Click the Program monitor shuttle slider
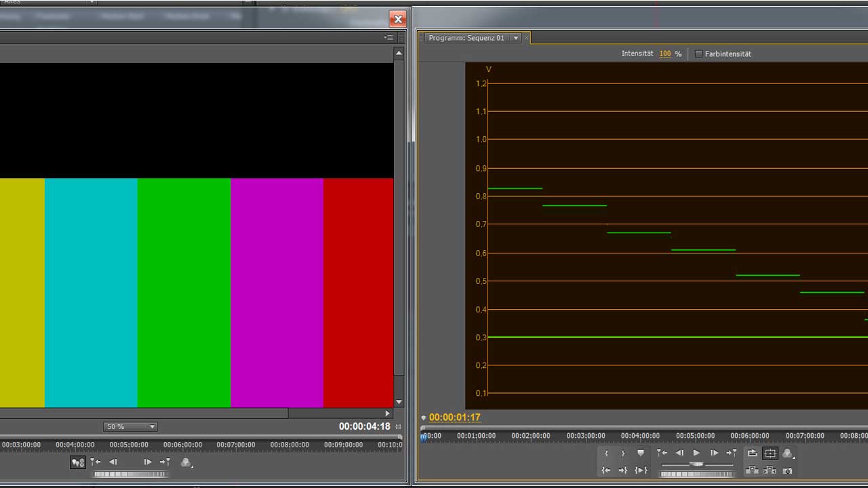Viewport: 868px width, 488px height. click(696, 464)
